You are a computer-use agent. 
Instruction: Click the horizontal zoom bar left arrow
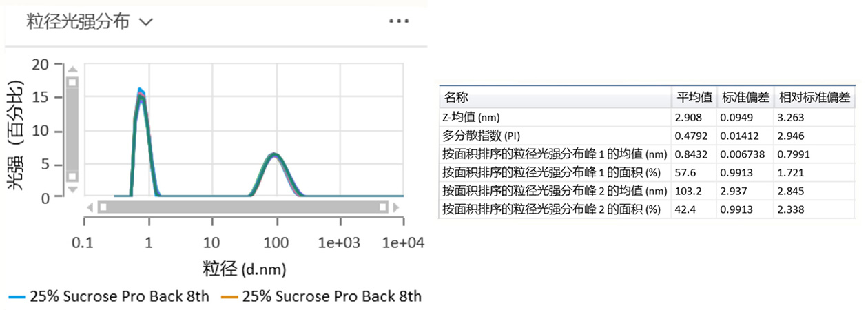point(89,207)
